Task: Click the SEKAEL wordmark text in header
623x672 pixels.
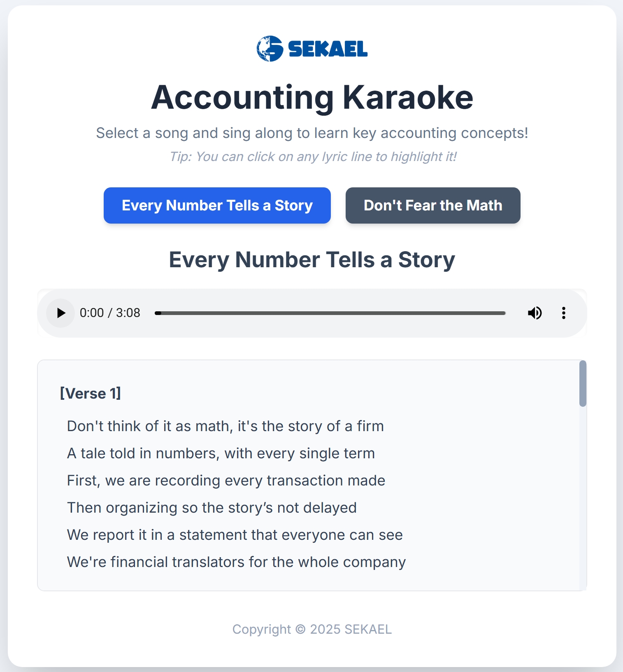Action: 328,49
